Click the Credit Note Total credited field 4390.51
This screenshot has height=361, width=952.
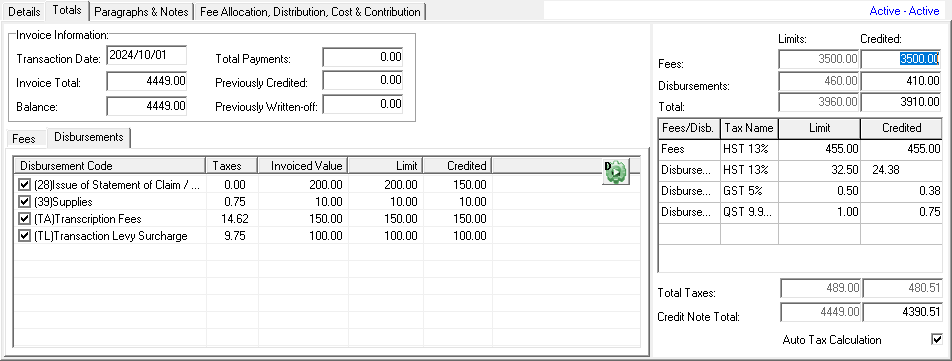tap(902, 312)
